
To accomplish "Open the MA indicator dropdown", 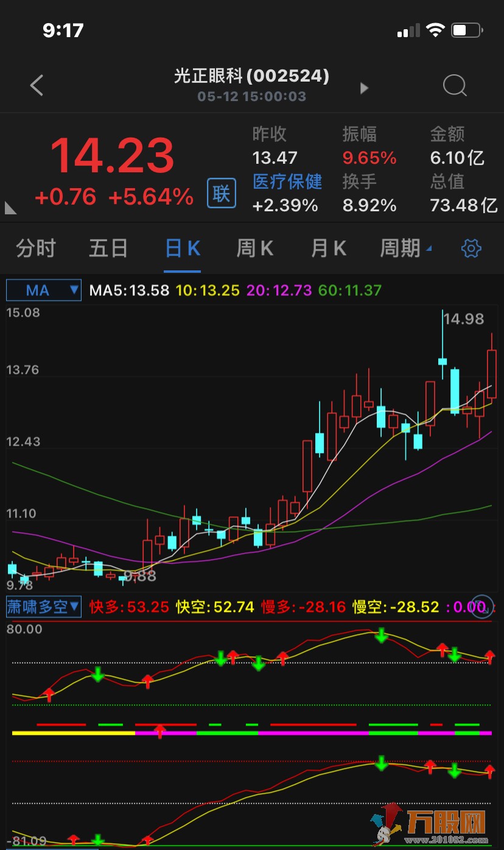I will click(44, 290).
